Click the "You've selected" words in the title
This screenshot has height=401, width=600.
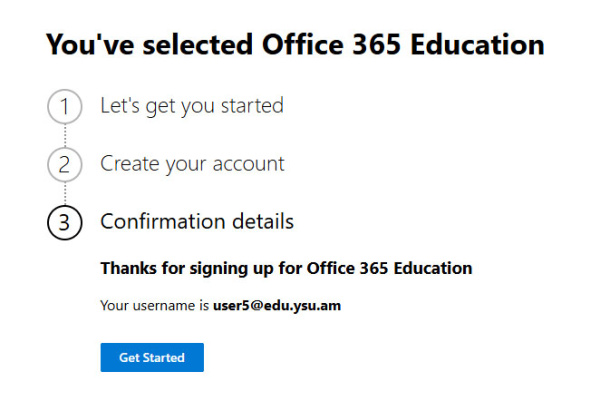point(149,45)
